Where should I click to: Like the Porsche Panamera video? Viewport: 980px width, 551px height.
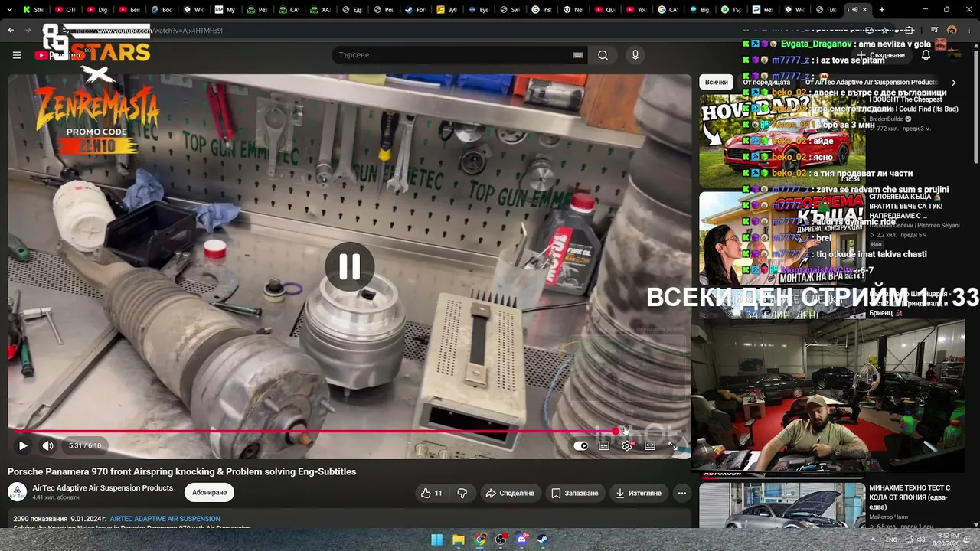[x=433, y=493]
